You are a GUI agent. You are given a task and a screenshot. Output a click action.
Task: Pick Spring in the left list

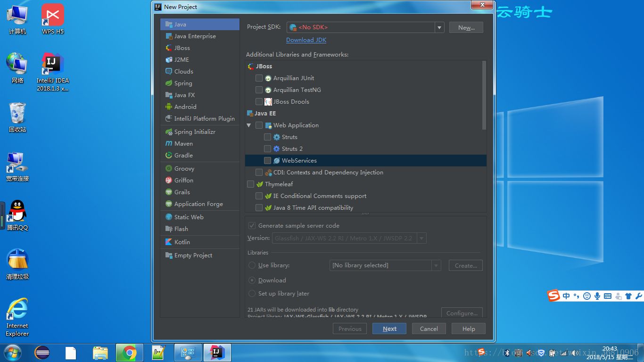tap(200, 83)
